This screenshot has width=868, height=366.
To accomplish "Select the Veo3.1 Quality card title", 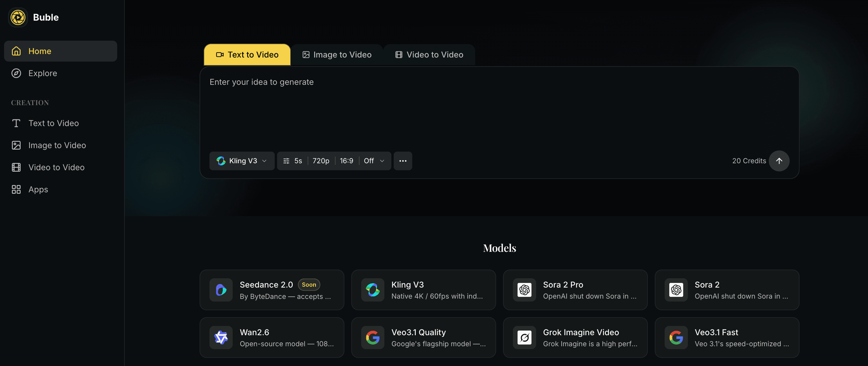I will click(419, 332).
